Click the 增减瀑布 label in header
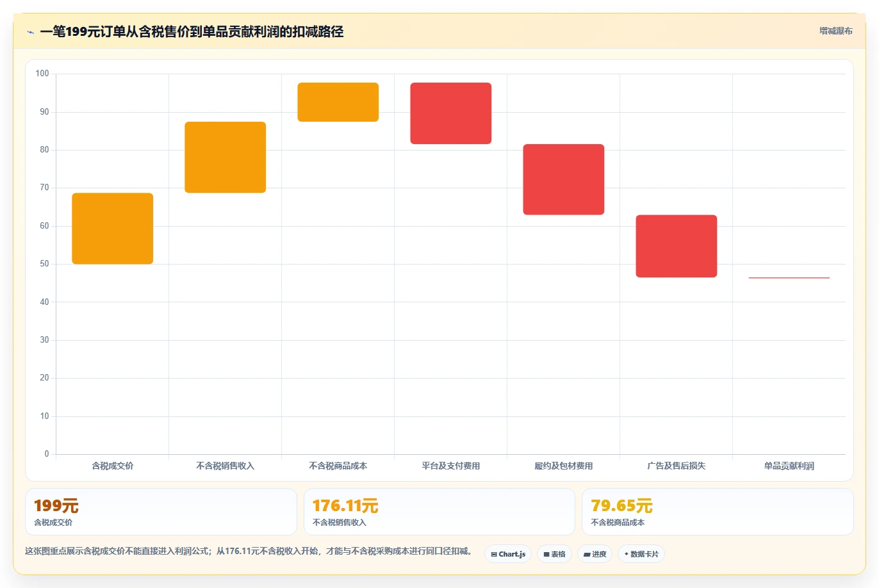Viewport: 879px width, 588px height. [x=836, y=31]
